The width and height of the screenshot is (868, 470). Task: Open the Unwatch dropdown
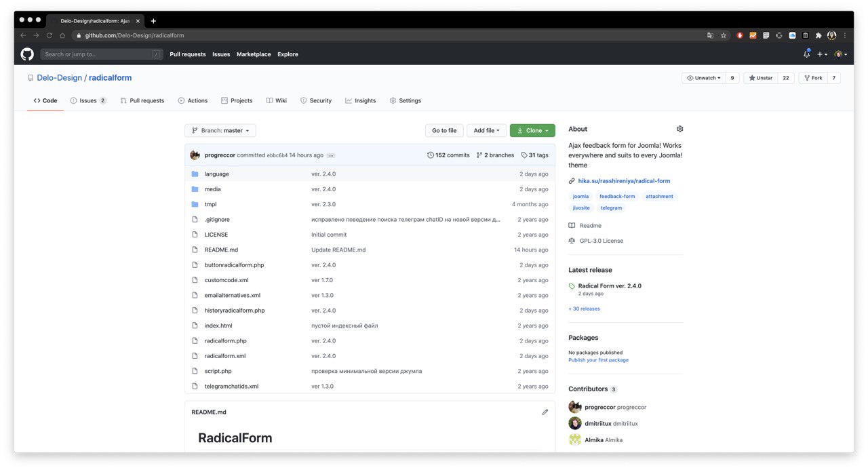point(703,78)
